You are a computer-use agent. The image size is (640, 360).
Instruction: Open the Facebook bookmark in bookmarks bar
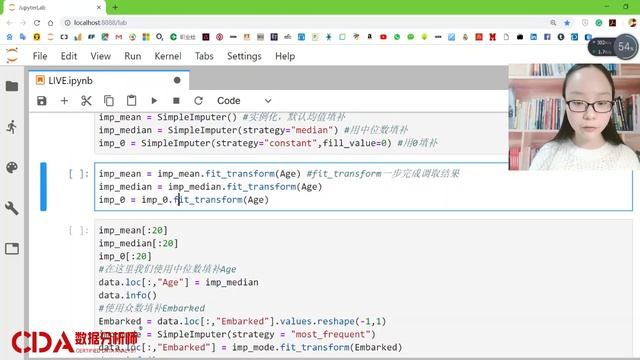547,37
